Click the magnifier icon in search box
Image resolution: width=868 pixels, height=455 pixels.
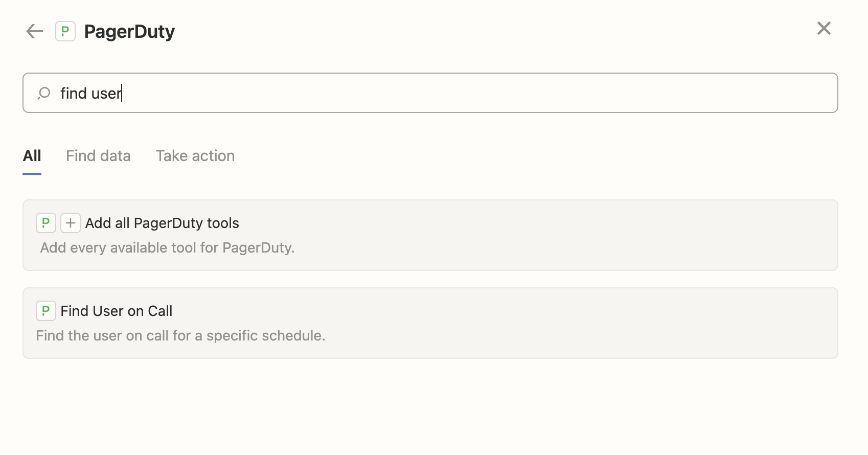coord(44,93)
